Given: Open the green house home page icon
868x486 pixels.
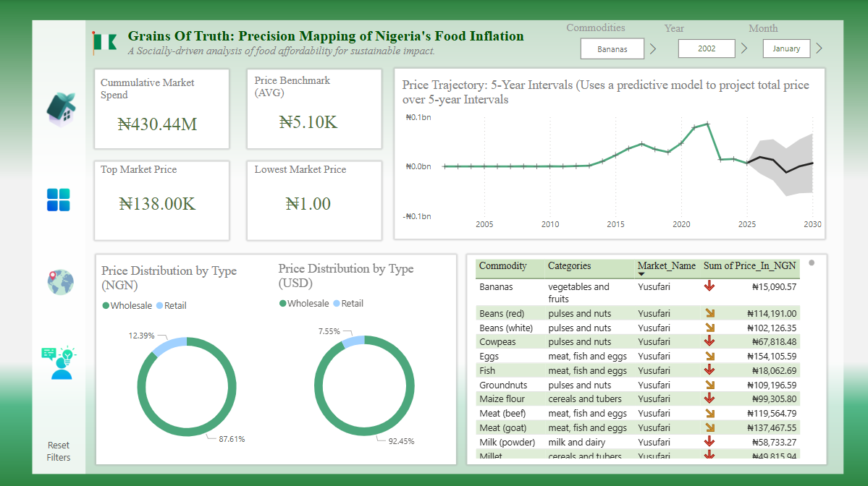Looking at the screenshot, I should tap(61, 109).
